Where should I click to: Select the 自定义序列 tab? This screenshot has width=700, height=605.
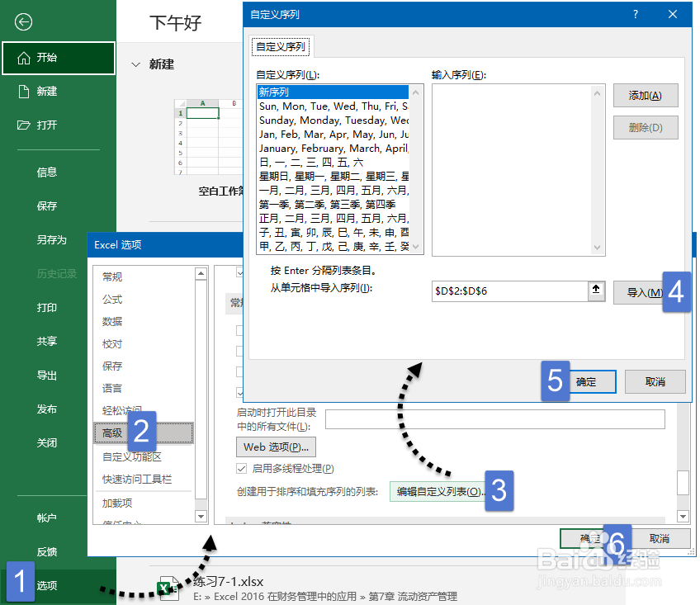[x=281, y=46]
